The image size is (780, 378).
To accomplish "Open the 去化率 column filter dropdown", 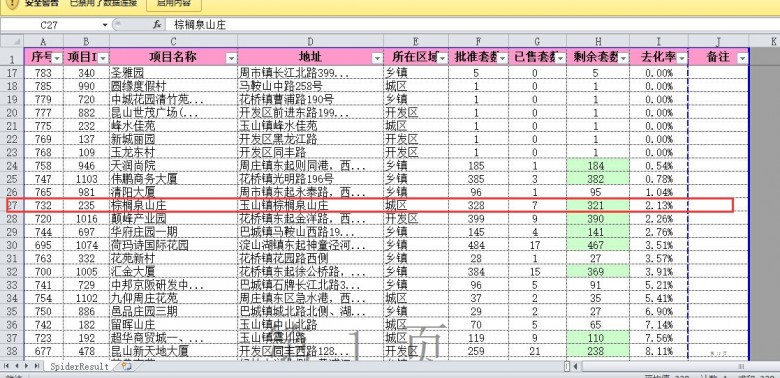I will tap(682, 59).
